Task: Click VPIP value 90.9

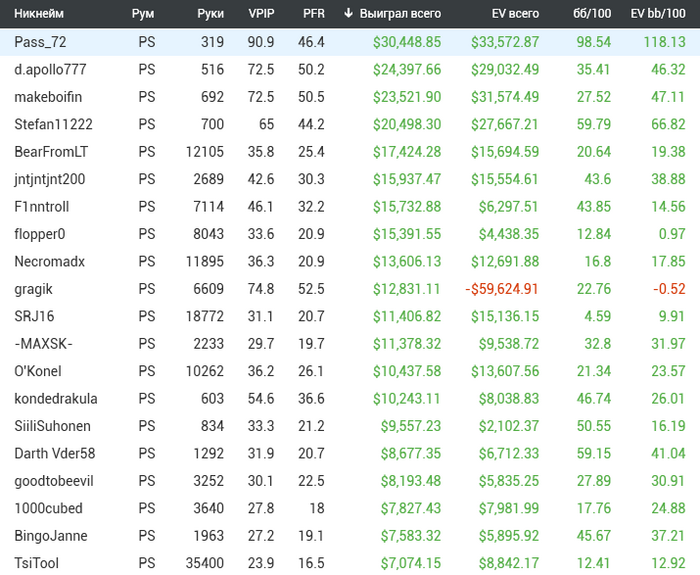Action: point(261,42)
